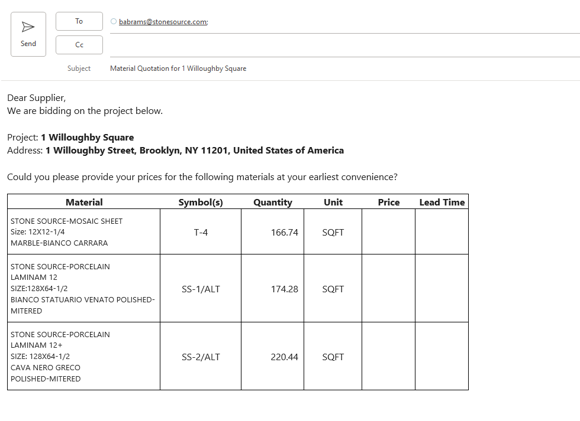Screen dimensions: 580x421
Task: Click the 'BIANCO STATUARIO VENATO POLISHED-' line
Action: tap(82, 300)
